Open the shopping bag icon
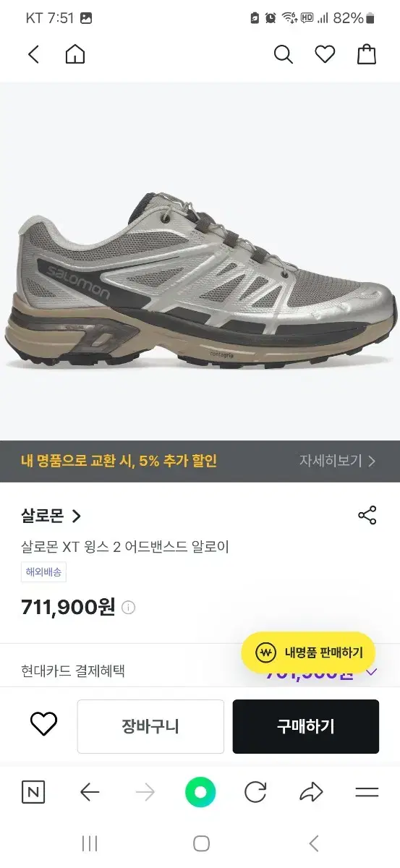This screenshot has height=868, width=400. [367, 54]
